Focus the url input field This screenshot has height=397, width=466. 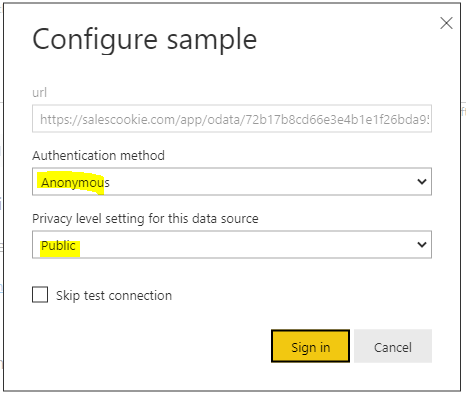pos(232,119)
